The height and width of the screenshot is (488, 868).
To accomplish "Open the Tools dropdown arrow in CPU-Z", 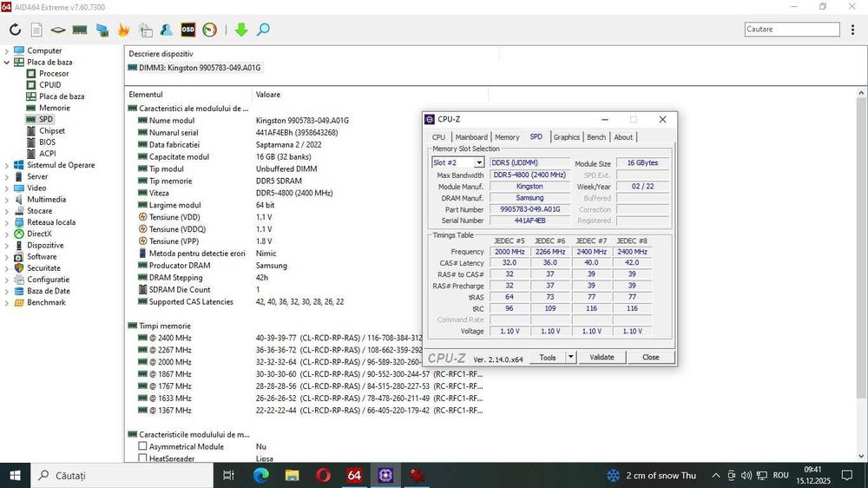I will click(571, 357).
